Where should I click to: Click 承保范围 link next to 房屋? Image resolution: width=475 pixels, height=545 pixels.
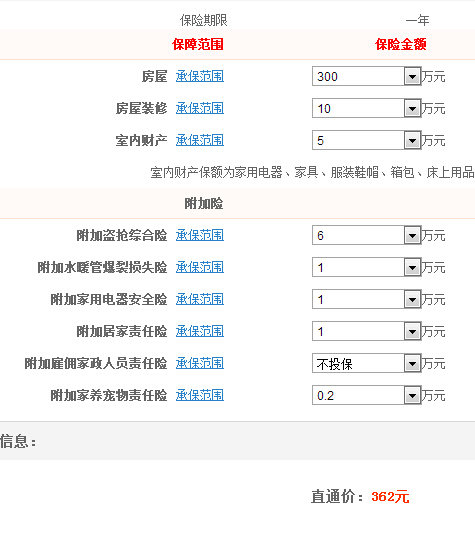click(200, 76)
